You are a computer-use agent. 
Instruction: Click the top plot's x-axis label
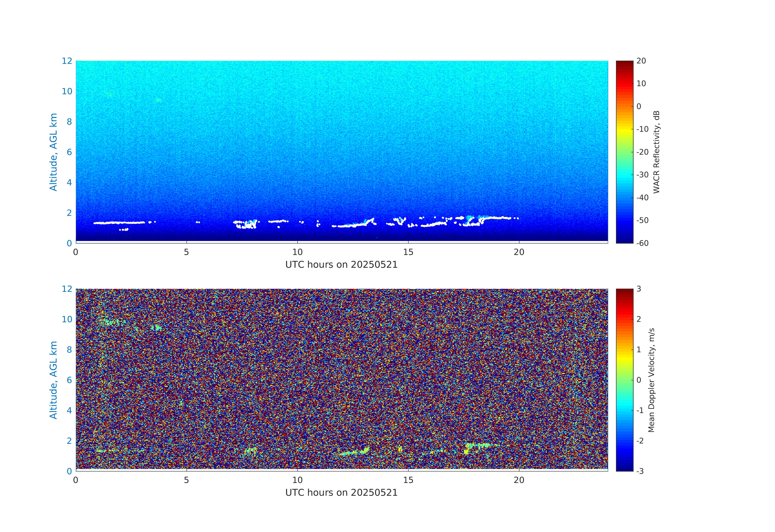point(341,265)
